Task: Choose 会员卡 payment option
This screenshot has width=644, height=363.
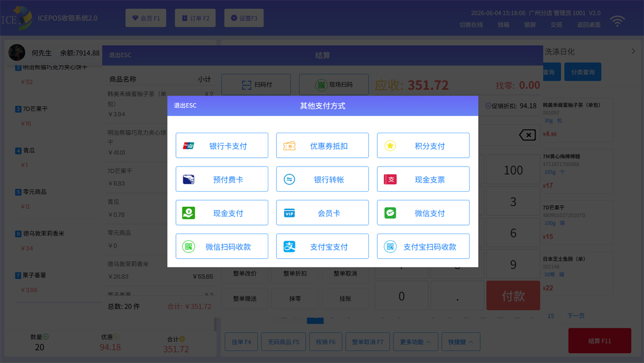Action: pyautogui.click(x=323, y=213)
